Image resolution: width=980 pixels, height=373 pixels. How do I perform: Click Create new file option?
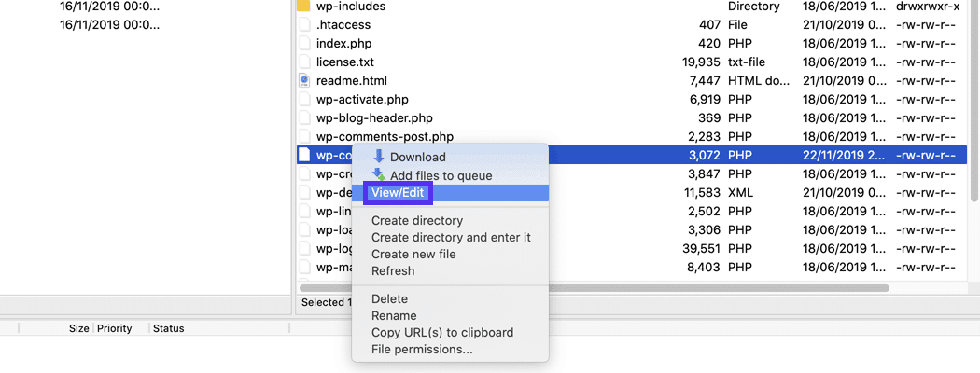pos(413,255)
